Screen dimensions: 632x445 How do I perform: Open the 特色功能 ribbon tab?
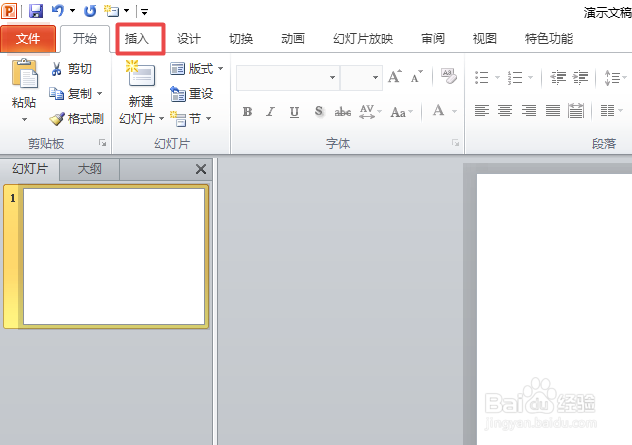pos(549,39)
